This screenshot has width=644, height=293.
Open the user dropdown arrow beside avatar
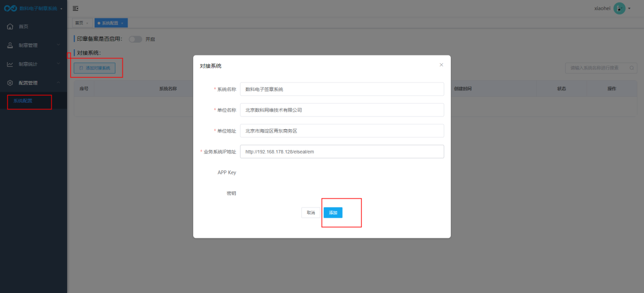629,9
